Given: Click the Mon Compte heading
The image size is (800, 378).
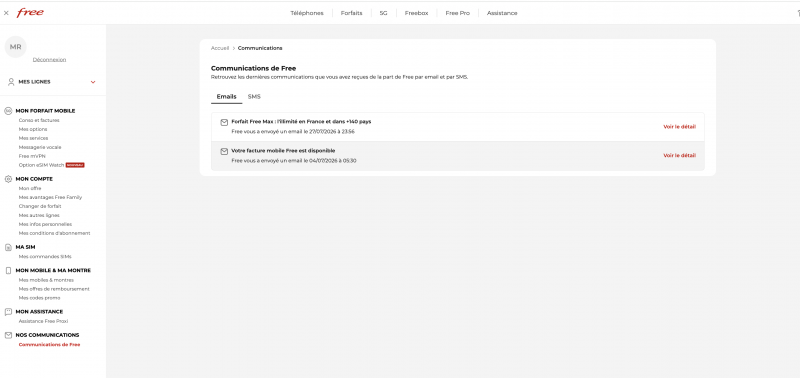Looking at the screenshot, I should coord(34,179).
